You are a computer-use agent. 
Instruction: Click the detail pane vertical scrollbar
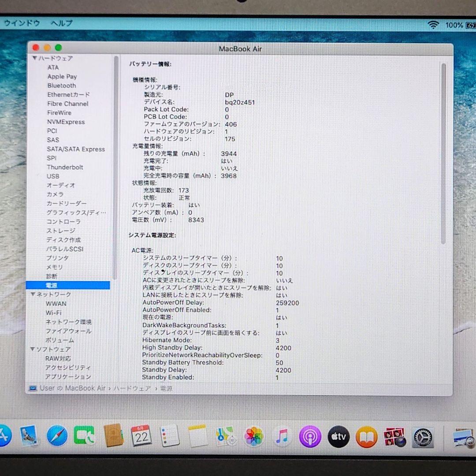click(x=443, y=154)
